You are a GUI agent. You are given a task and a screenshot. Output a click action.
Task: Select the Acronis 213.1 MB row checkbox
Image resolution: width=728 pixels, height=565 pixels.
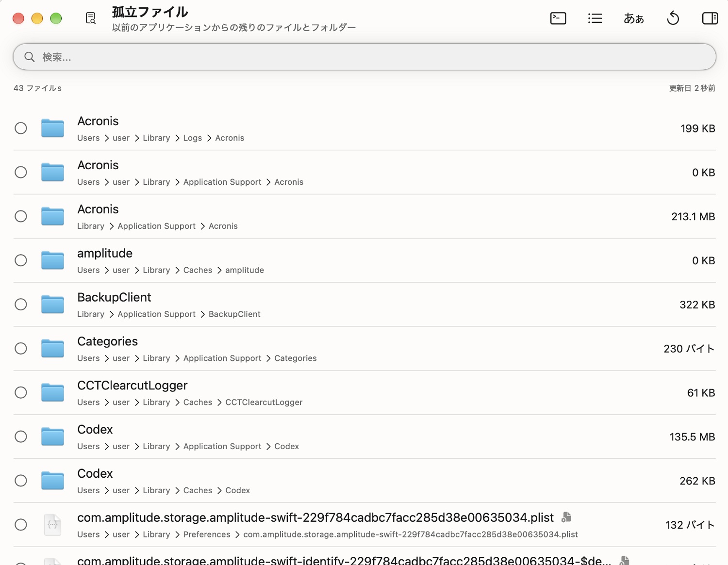click(x=21, y=216)
